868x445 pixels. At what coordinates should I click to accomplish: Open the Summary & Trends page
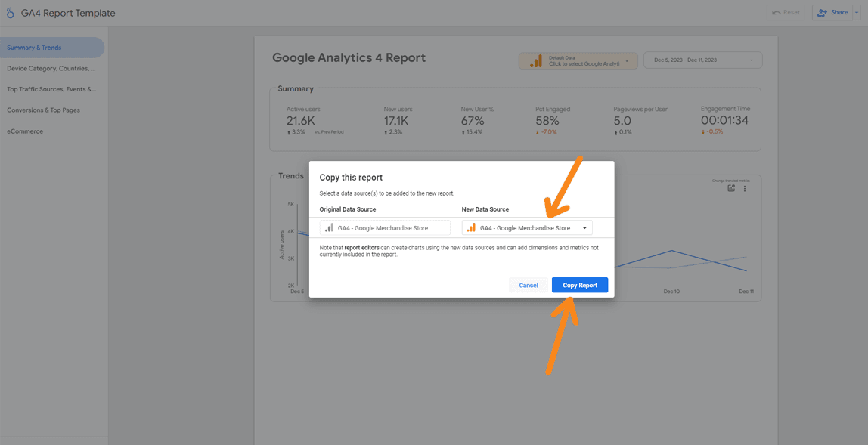[x=51, y=48]
